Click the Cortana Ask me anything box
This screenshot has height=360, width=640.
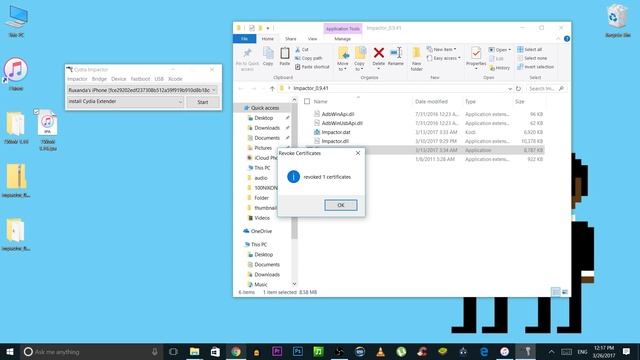tap(91, 352)
